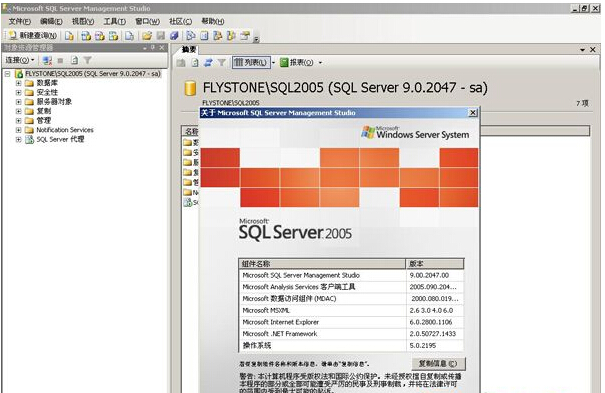The image size is (605, 393).
Task: Open the 窗口(W) menu
Action: pos(147,22)
